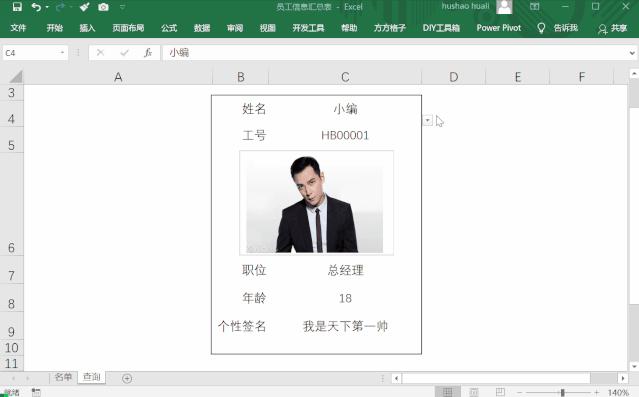Select Page Layout view icon in status bar

474,392
